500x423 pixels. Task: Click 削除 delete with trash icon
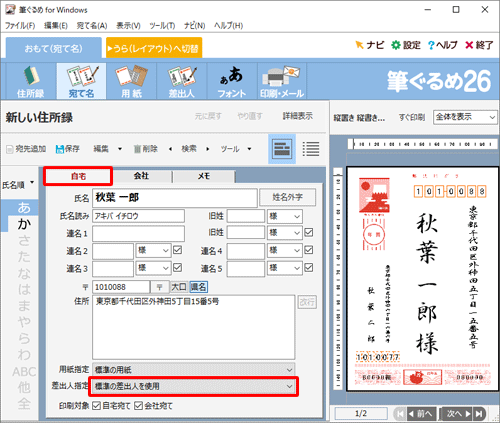146,149
